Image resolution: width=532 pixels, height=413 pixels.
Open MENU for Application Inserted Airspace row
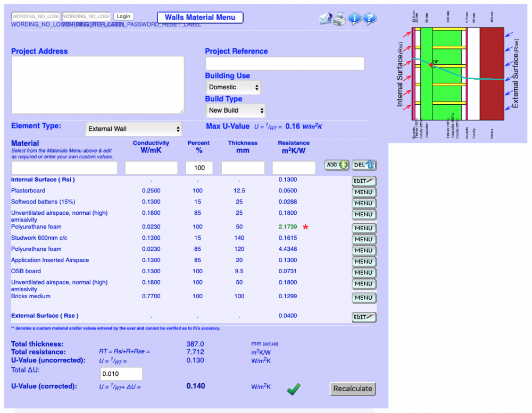[364, 262]
